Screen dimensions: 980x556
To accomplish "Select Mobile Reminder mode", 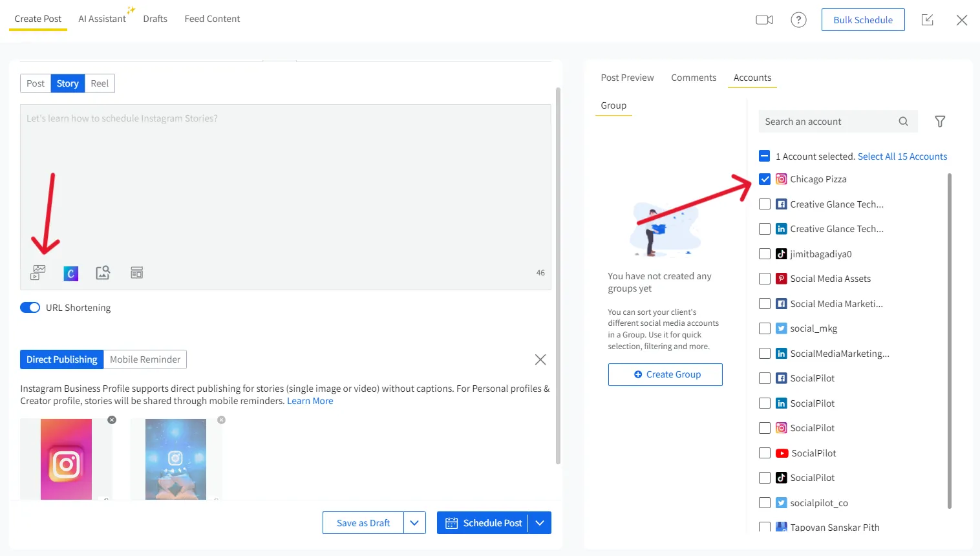I will tap(145, 359).
